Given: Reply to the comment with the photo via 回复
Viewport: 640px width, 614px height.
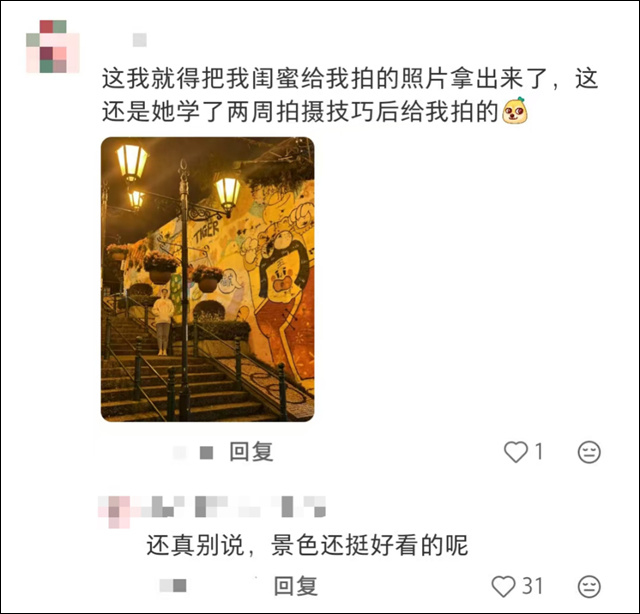Looking at the screenshot, I should point(251,452).
